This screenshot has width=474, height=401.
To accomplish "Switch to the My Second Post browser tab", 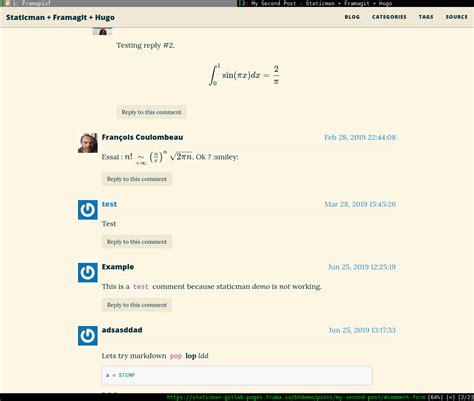I will coord(355,3).
